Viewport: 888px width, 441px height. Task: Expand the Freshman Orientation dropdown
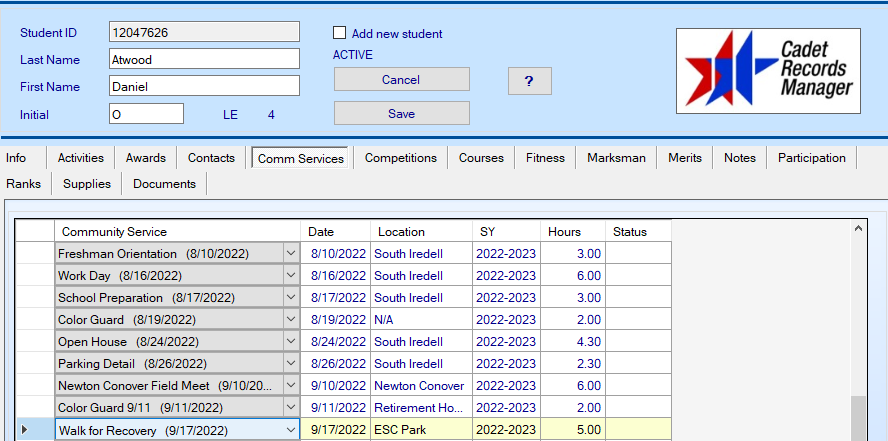(291, 254)
